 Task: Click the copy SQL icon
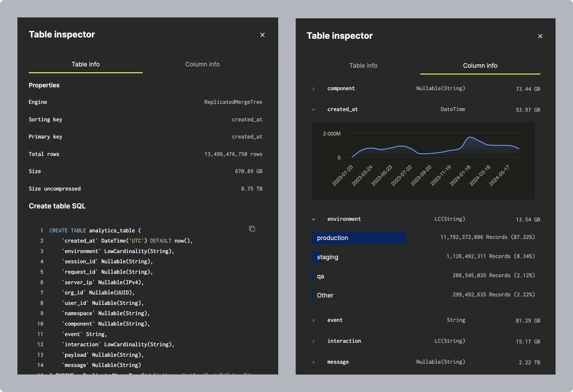pos(252,228)
